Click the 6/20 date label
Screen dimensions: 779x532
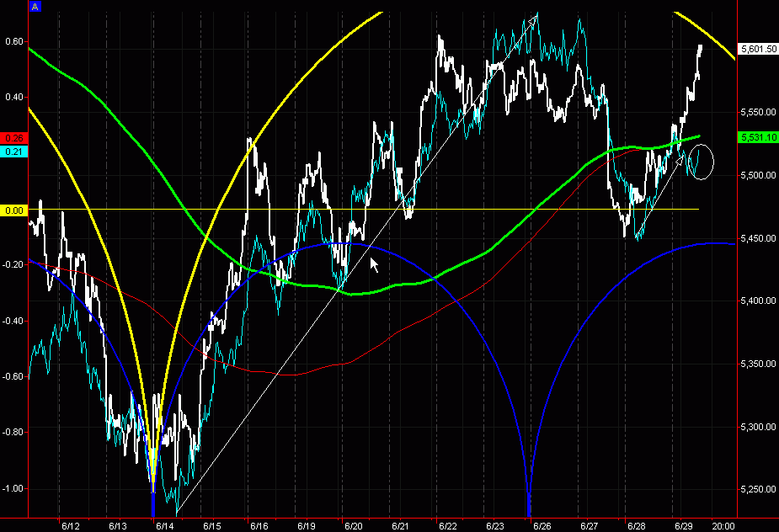pyautogui.click(x=354, y=526)
